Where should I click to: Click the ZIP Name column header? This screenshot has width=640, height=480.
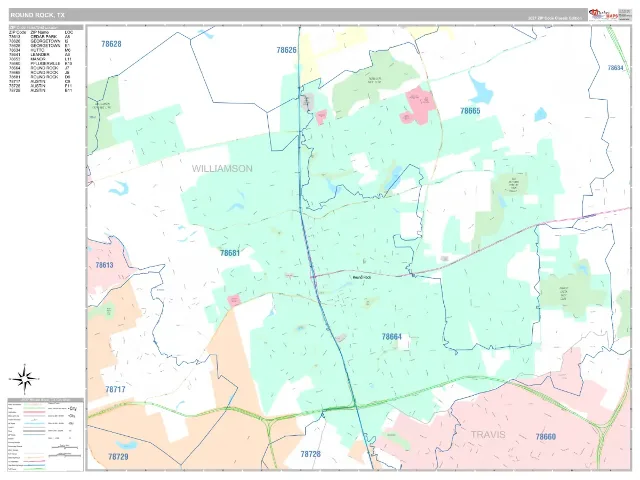click(x=40, y=32)
